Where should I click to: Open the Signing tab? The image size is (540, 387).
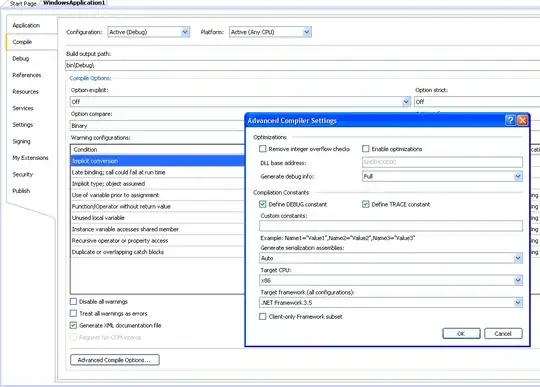[21, 142]
